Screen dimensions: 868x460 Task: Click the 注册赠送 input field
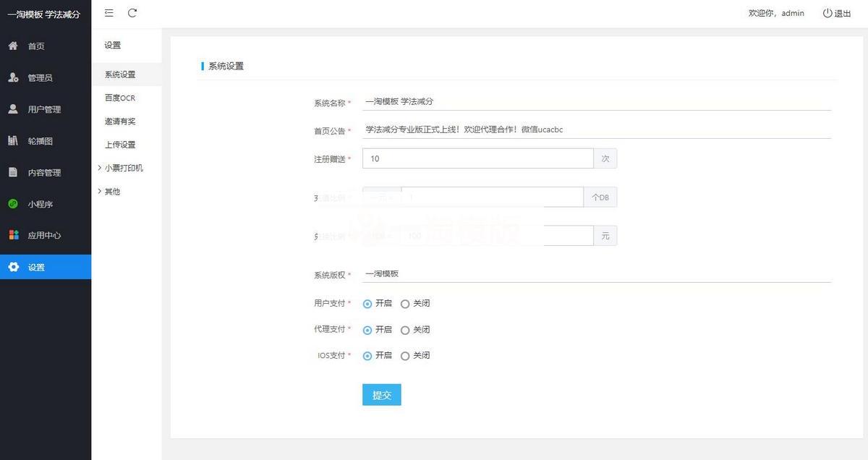[477, 158]
